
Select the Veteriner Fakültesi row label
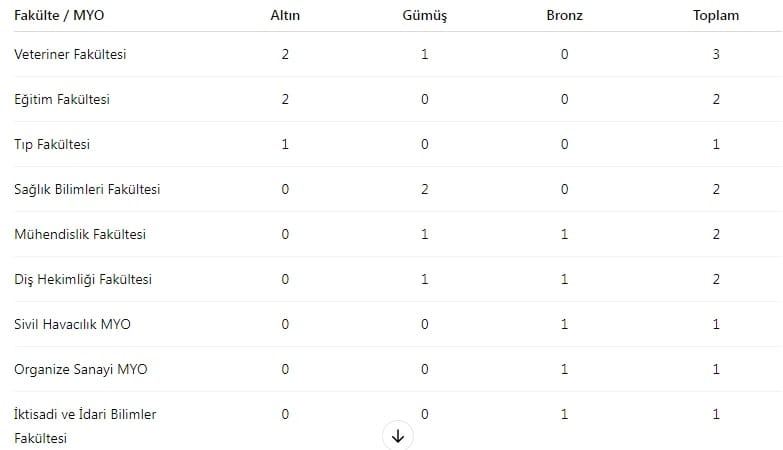point(70,54)
